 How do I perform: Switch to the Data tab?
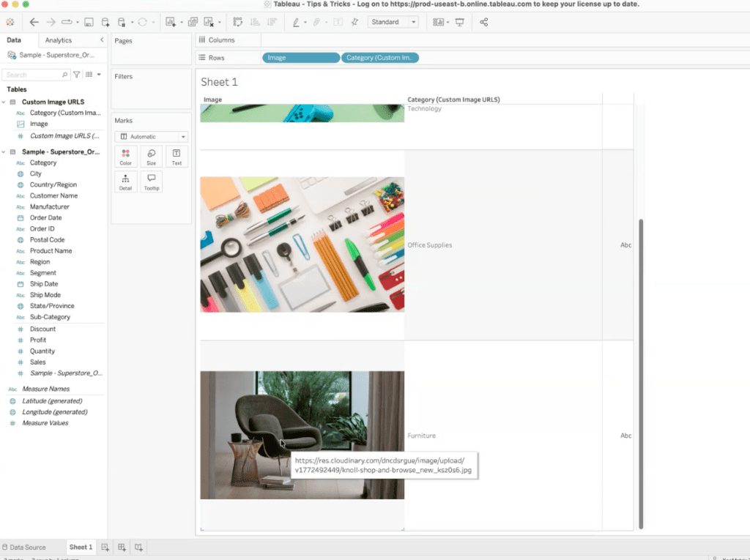coord(14,40)
